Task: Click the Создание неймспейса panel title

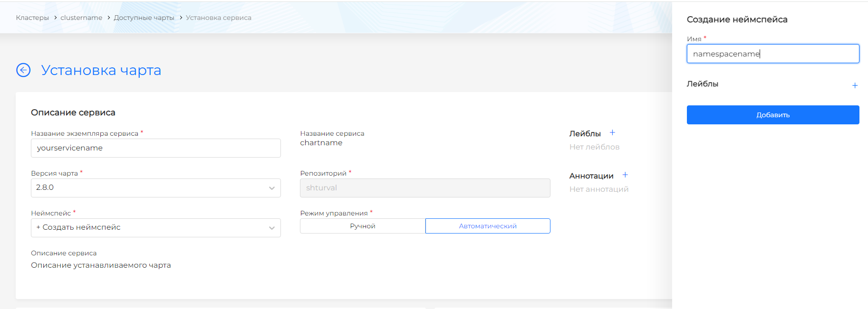Action: pos(737,19)
